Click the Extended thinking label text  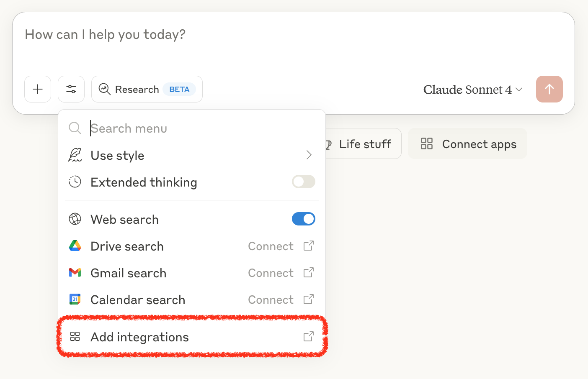144,182
